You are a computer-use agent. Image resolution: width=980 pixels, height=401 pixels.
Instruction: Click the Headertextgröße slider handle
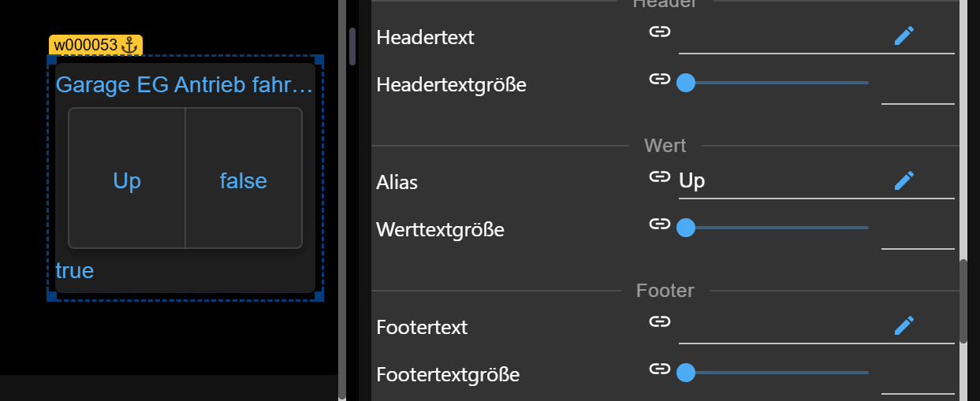tap(686, 83)
